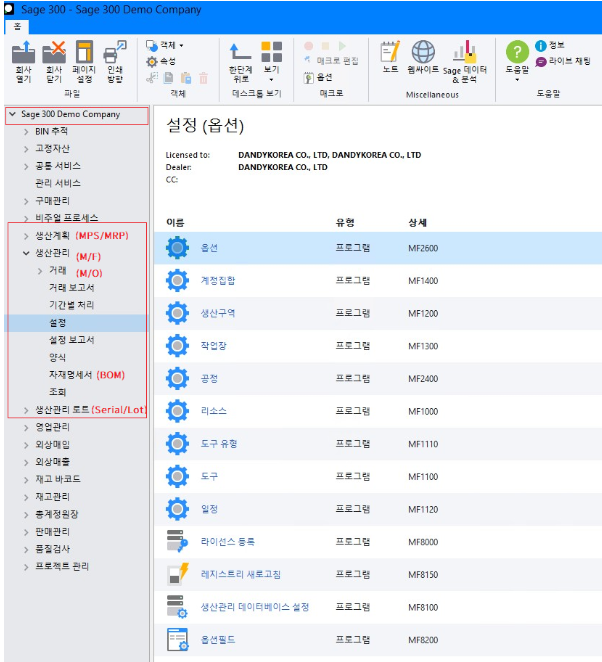This screenshot has width=602, height=662.
Task: Select 설정 보고서 in the tree
Action: [x=71, y=340]
